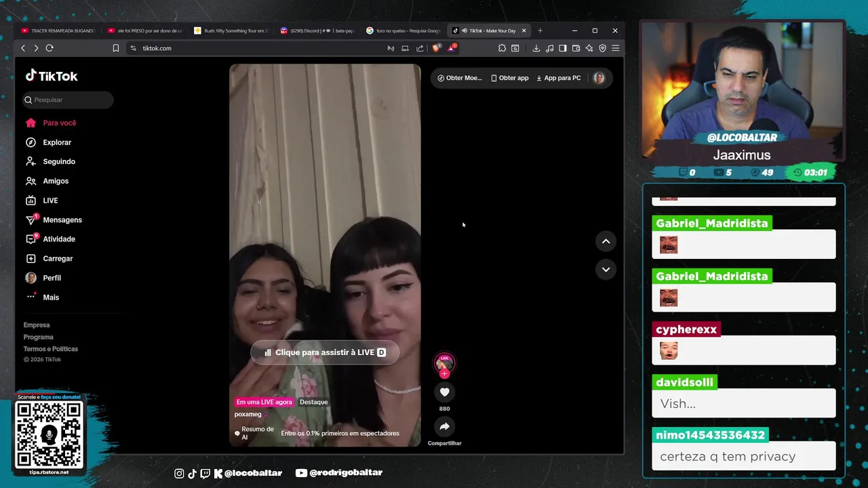
Task: Open Amigos section
Action: pos(47,181)
